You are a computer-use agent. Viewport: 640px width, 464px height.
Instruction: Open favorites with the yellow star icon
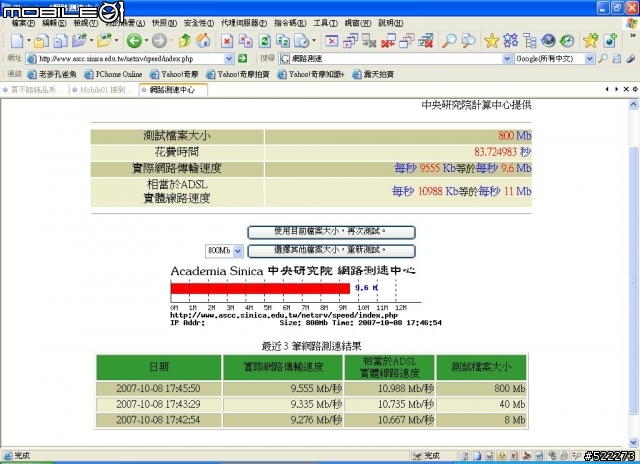point(491,41)
